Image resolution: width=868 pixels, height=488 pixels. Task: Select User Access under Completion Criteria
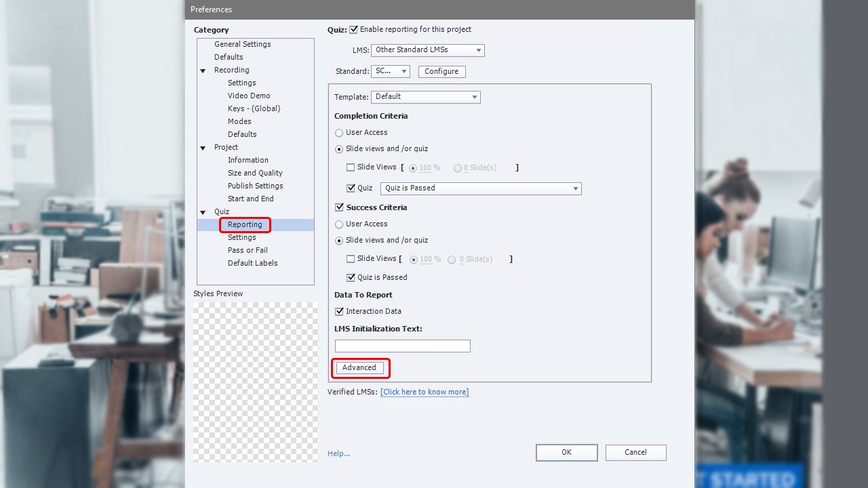pos(339,133)
